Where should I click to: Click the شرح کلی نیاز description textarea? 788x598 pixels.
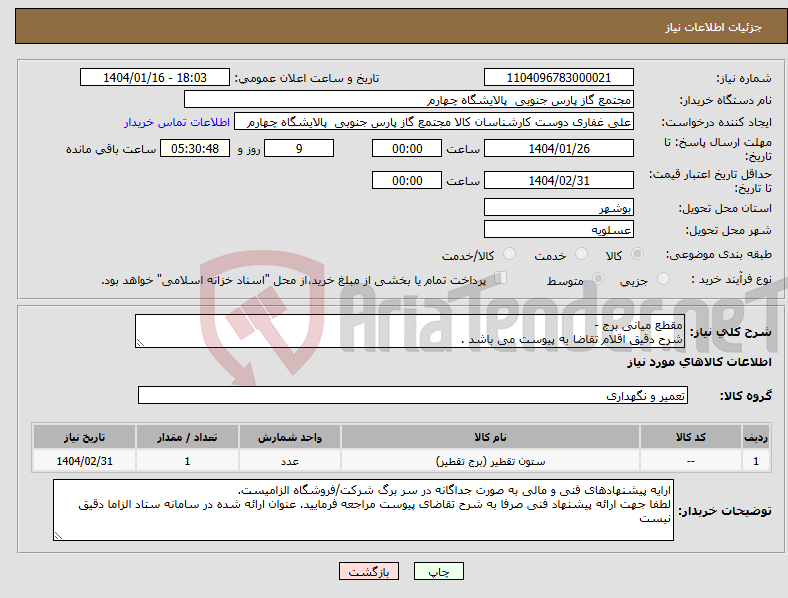(410, 331)
